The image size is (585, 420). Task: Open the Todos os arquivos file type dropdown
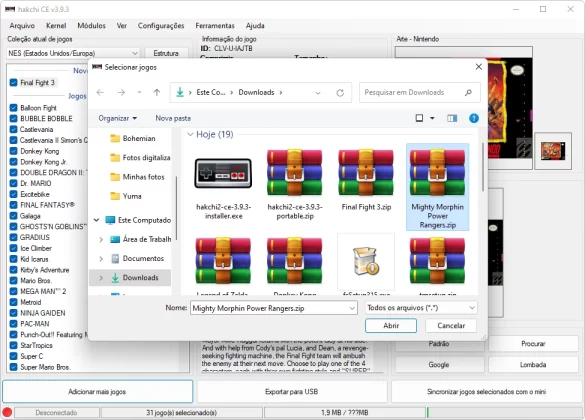coord(421,308)
